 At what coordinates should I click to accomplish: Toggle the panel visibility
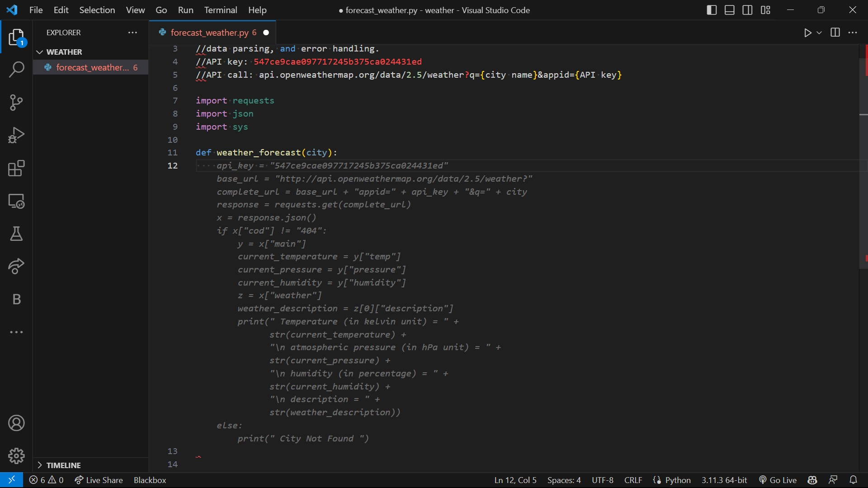point(729,10)
